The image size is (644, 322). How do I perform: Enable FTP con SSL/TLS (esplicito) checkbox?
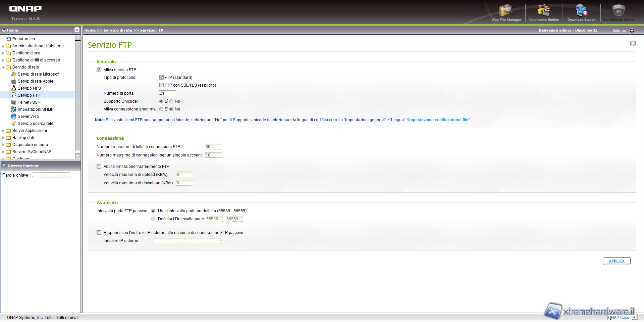point(161,85)
